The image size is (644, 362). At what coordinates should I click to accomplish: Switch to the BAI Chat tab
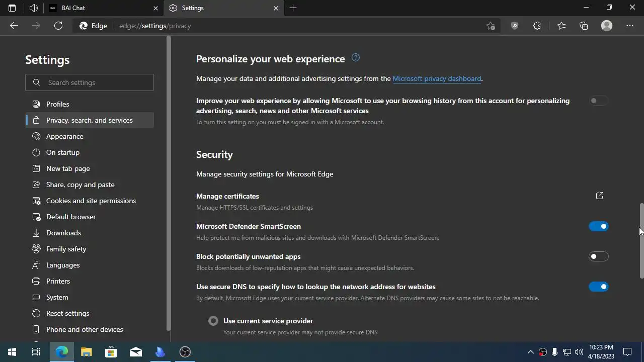[x=103, y=8]
